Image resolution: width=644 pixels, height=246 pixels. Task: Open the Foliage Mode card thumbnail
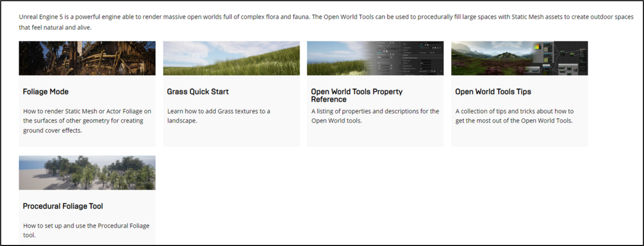click(87, 58)
